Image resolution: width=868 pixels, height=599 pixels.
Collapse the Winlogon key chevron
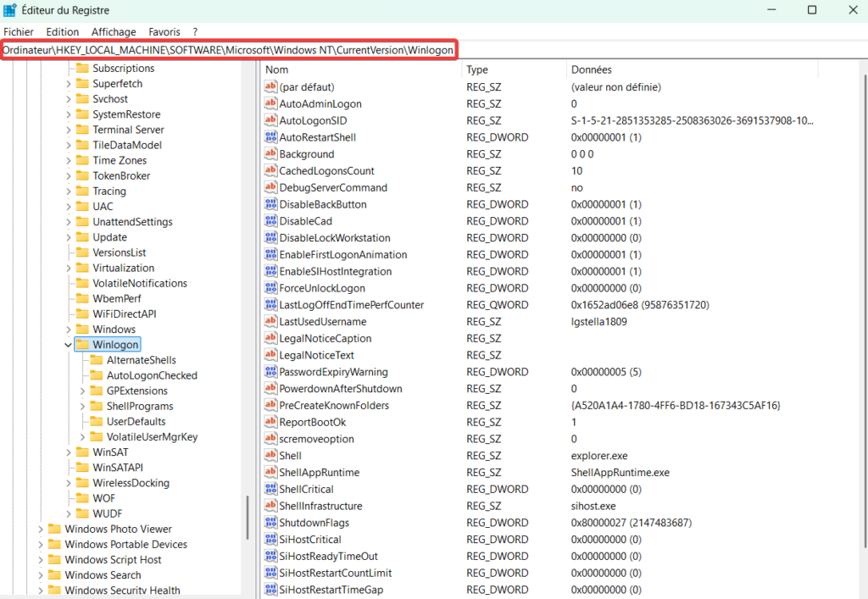click(68, 345)
